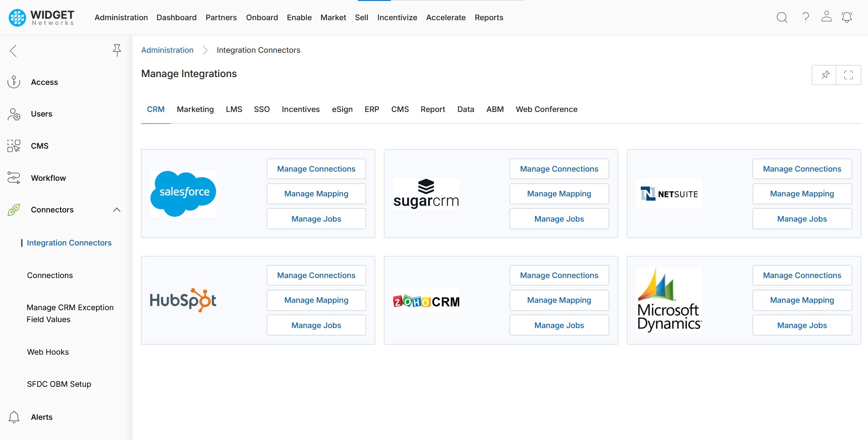Viewport: 868px width, 440px height.
Task: Collapse the Connectors section chevron
Action: (x=117, y=210)
